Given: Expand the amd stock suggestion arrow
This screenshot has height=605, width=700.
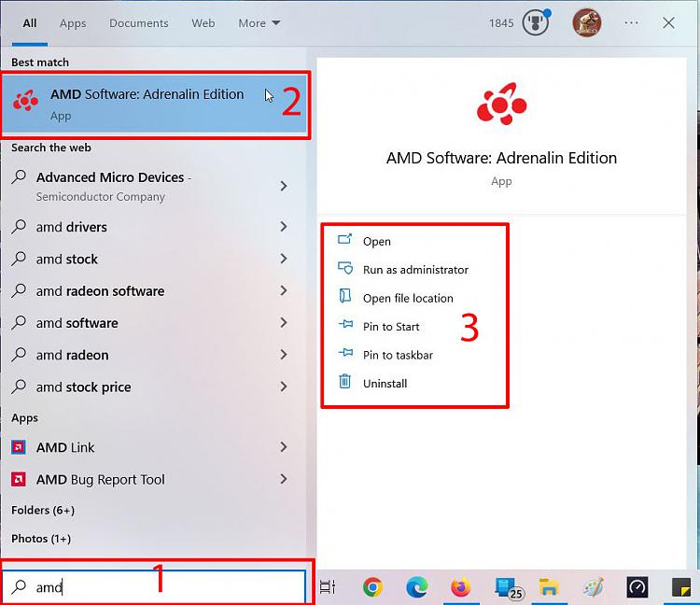Looking at the screenshot, I should click(x=284, y=259).
